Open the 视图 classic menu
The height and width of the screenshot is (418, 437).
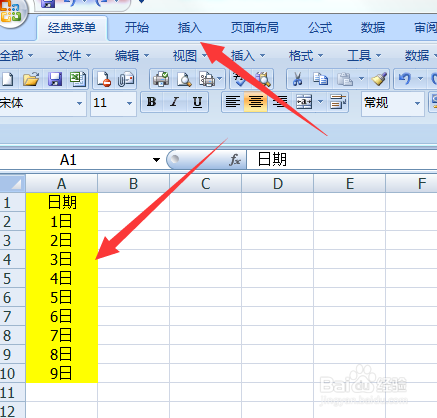tap(190, 55)
